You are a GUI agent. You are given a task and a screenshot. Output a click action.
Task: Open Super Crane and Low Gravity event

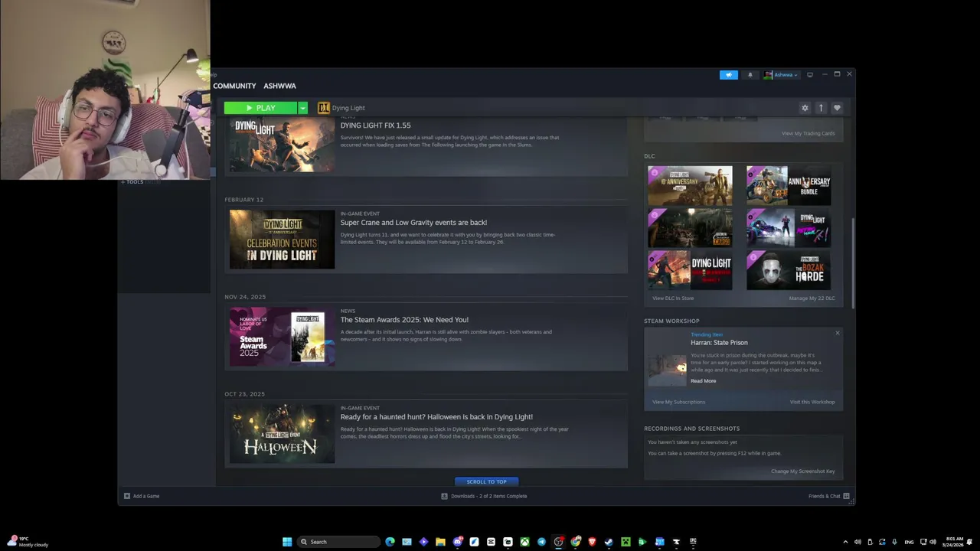(413, 223)
